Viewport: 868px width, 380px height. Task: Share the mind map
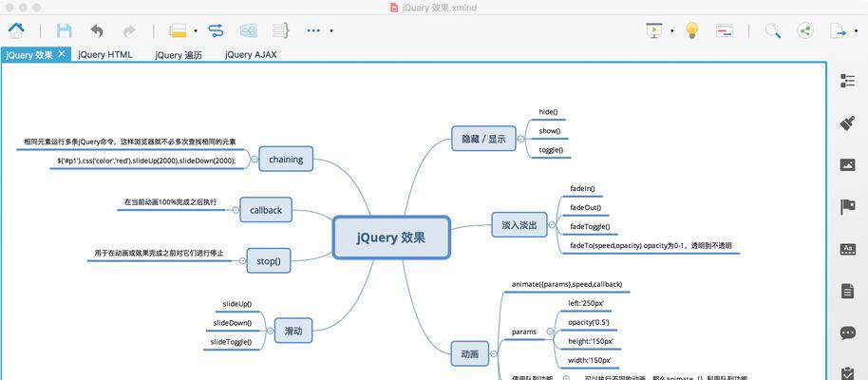(x=805, y=30)
